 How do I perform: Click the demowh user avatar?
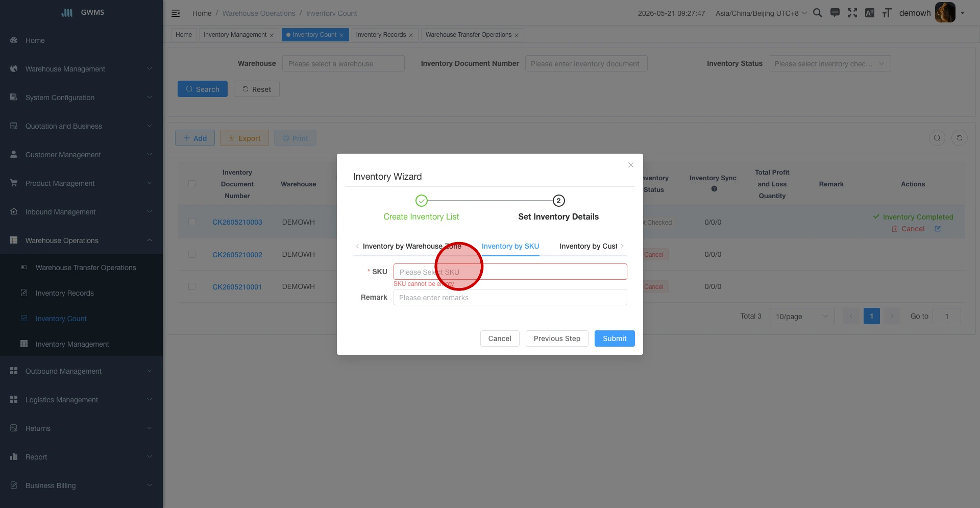click(945, 13)
